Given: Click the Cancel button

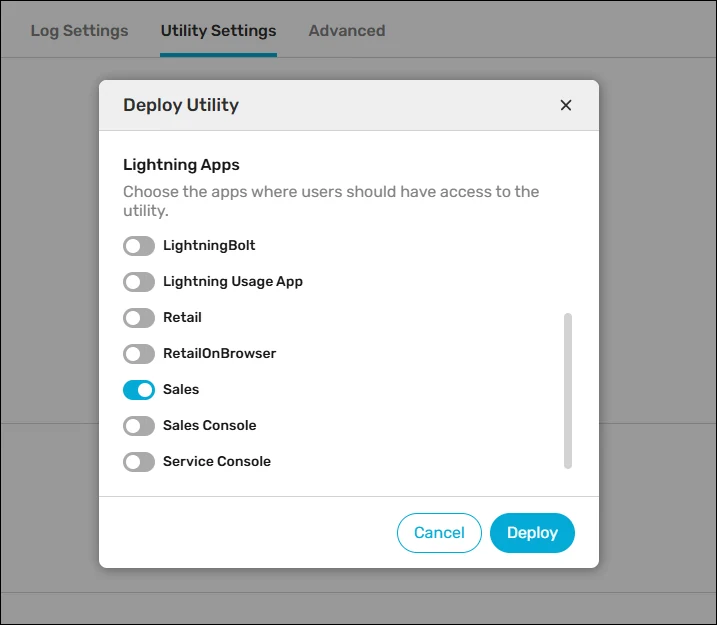Looking at the screenshot, I should [x=439, y=533].
